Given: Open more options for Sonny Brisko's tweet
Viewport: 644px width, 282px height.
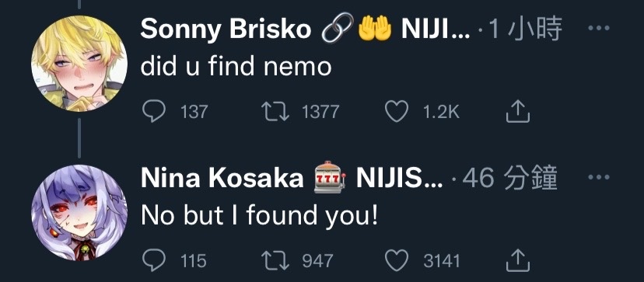Looking at the screenshot, I should coord(599,28).
